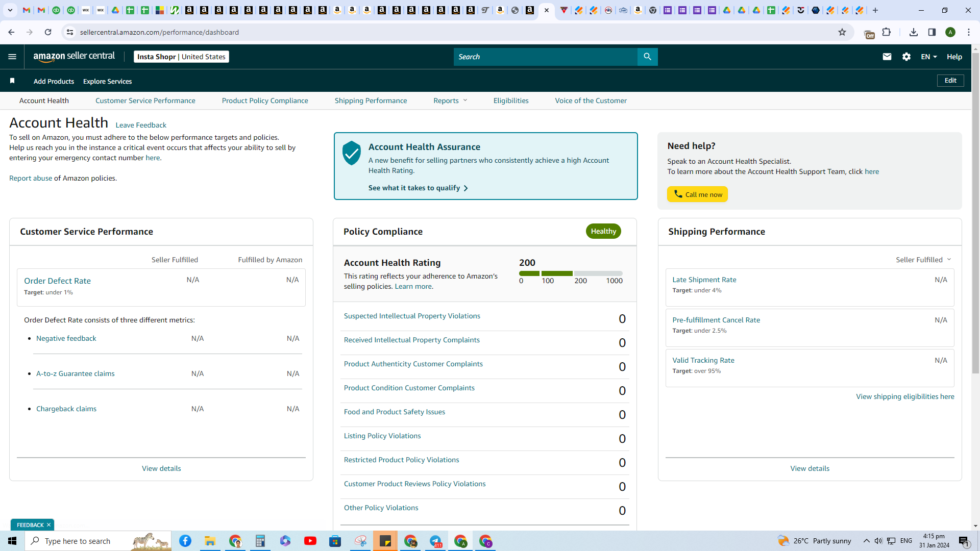This screenshot has width=980, height=551.
Task: Open the browser downloads icon
Action: [914, 32]
